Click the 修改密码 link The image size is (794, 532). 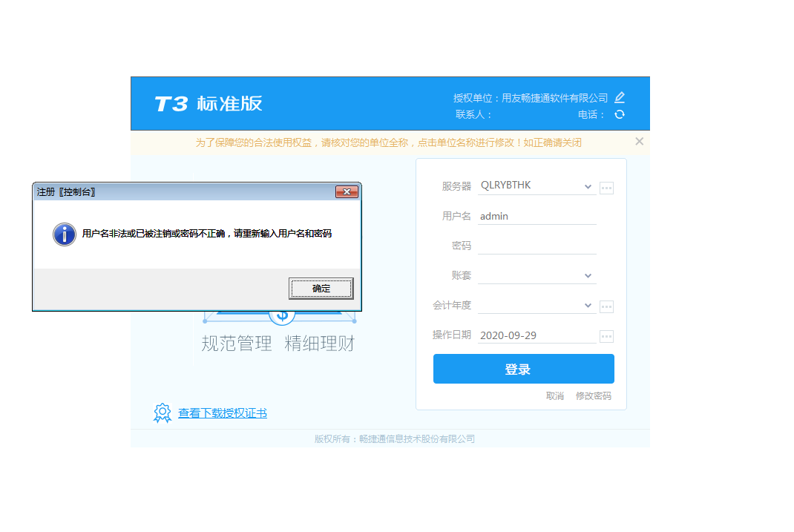coord(593,395)
